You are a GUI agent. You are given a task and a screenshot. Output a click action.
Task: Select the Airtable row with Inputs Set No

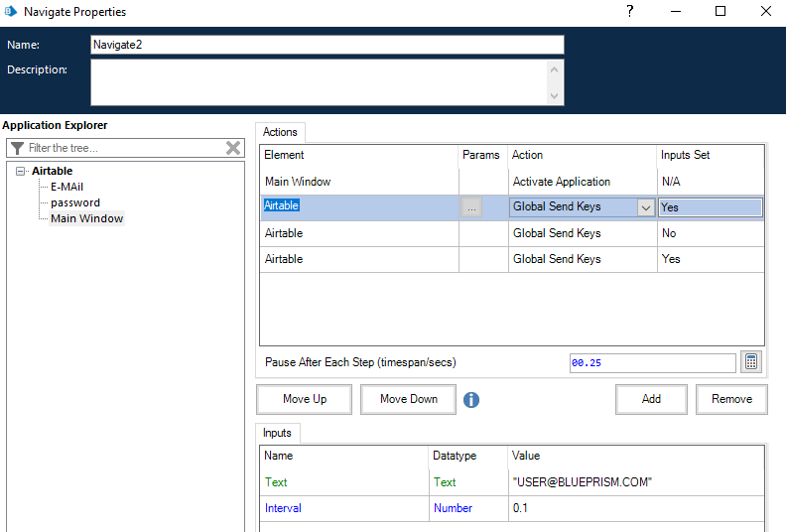[359, 233]
